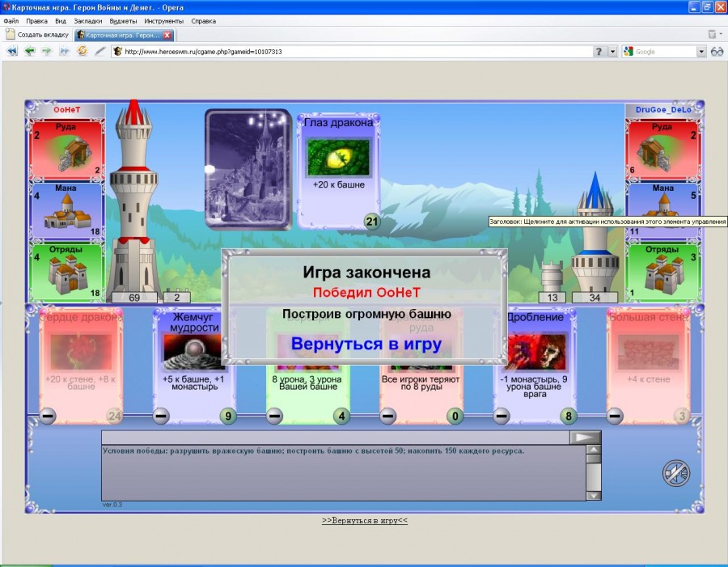Expand the search engine dropdown arrow
Viewport: 728px width, 567px height.
[701, 52]
